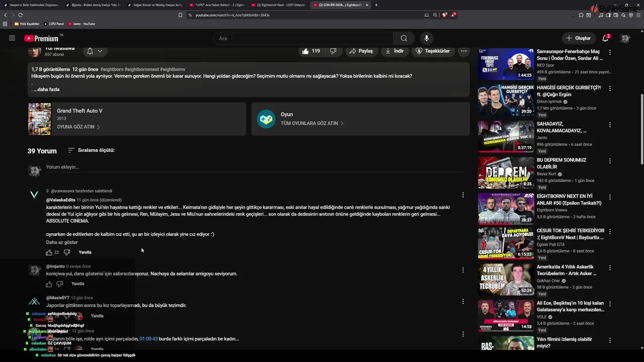This screenshot has height=362, width=644.
Task: Open Janto - YouTube bookmark
Action: [x=82, y=24]
